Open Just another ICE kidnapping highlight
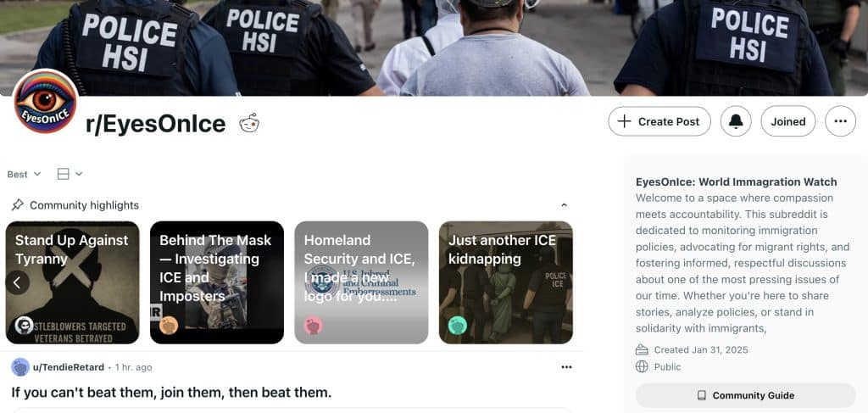Viewport: 868px width, 413px height. (x=506, y=282)
